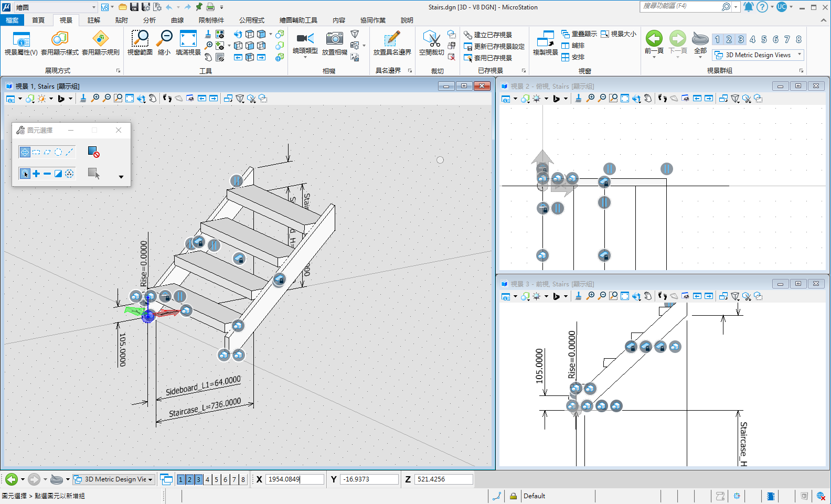The image size is (831, 504).
Task: Click Zoom In icon in View 2 toolbar
Action: [x=590, y=99]
